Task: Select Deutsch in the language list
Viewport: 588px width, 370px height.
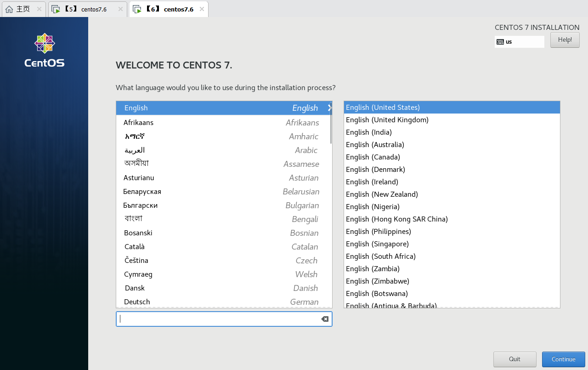Action: point(224,302)
